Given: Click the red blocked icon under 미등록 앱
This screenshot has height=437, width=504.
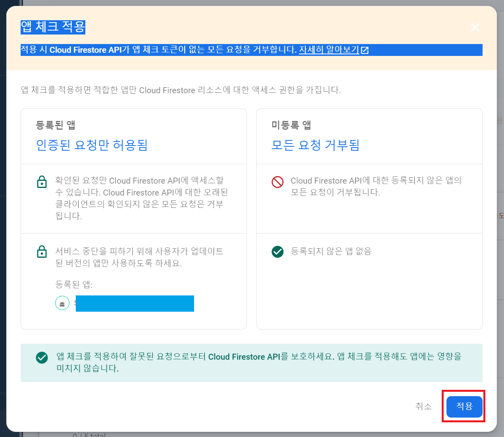Looking at the screenshot, I should coord(277,182).
